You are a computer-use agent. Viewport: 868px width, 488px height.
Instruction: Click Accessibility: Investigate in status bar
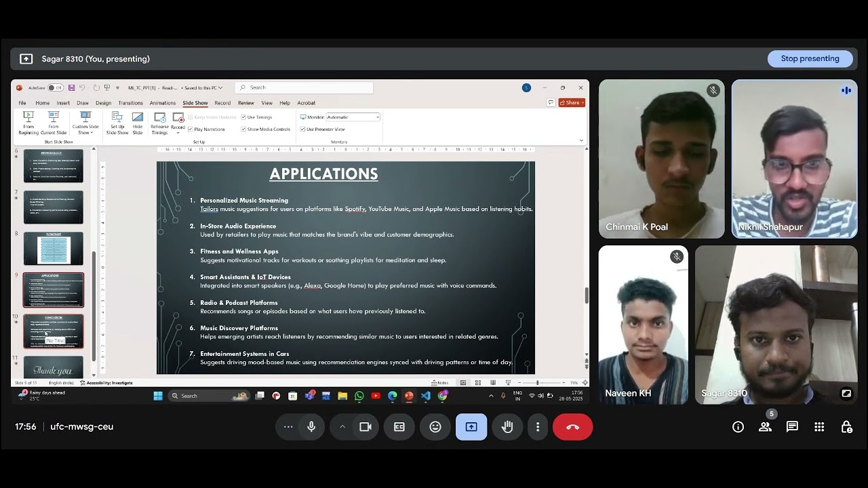pyautogui.click(x=106, y=383)
